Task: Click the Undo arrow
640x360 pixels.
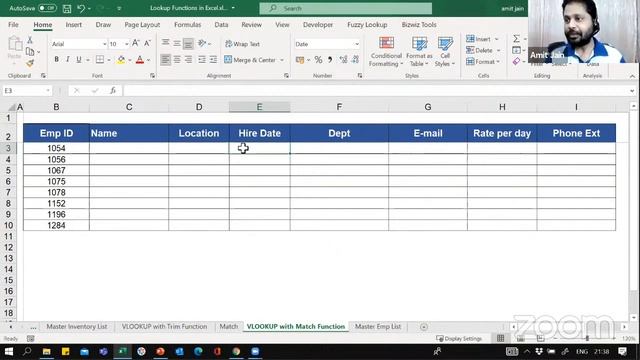Action: (x=81, y=8)
